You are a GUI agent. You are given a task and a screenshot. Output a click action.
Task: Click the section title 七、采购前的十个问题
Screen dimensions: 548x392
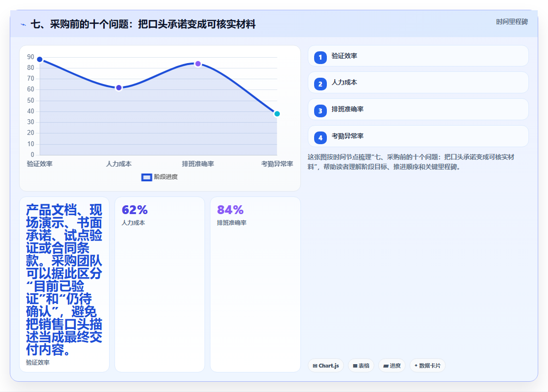pyautogui.click(x=143, y=24)
